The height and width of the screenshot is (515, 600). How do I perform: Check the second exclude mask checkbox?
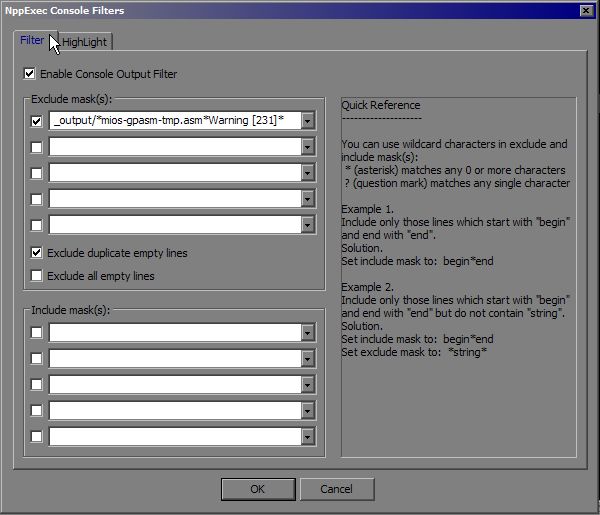(37, 147)
